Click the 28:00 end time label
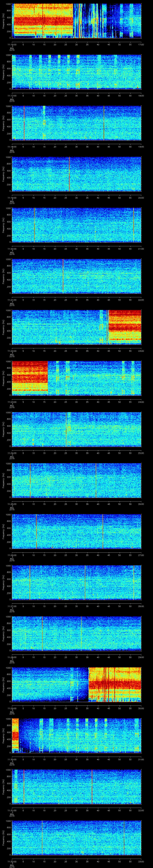The image size is (153, 868). coord(141,606)
